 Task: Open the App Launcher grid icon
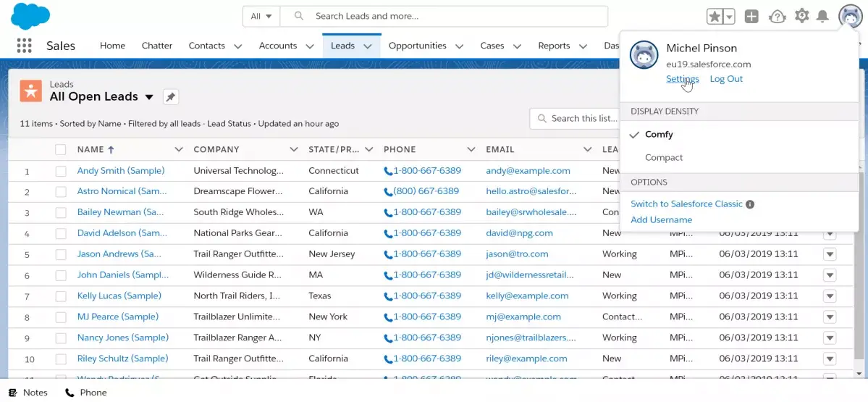[x=24, y=46]
